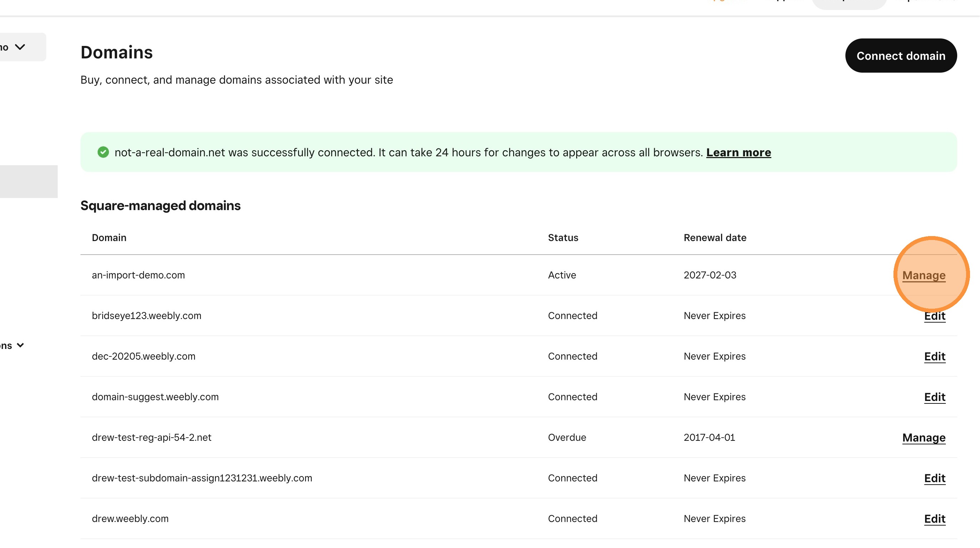Open the Learn more link

click(x=738, y=152)
